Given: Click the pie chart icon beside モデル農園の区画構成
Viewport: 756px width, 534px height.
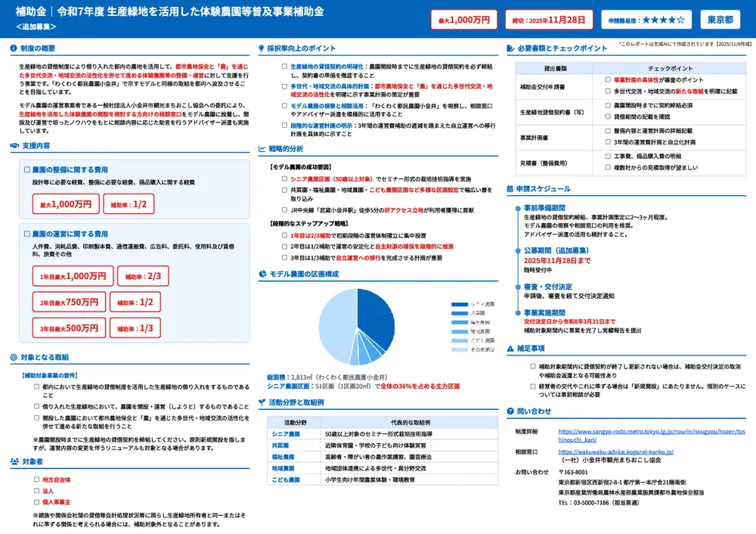Looking at the screenshot, I should coord(262,274).
